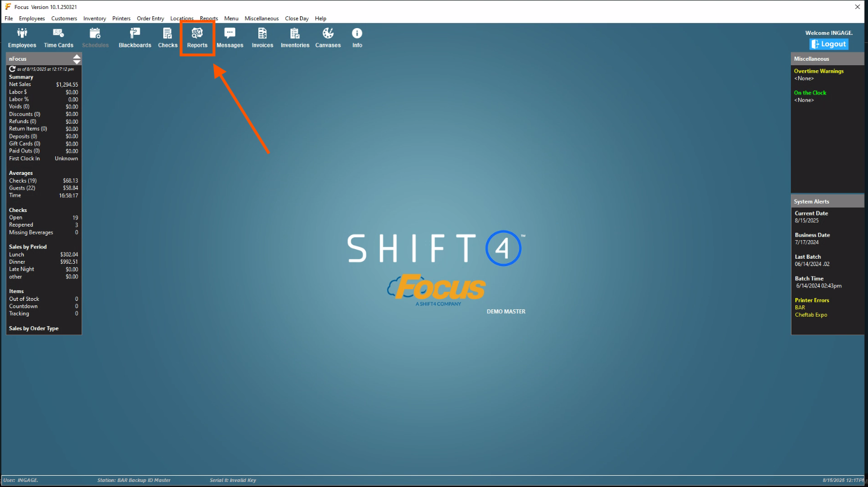Open the Employees menu

tap(32, 19)
